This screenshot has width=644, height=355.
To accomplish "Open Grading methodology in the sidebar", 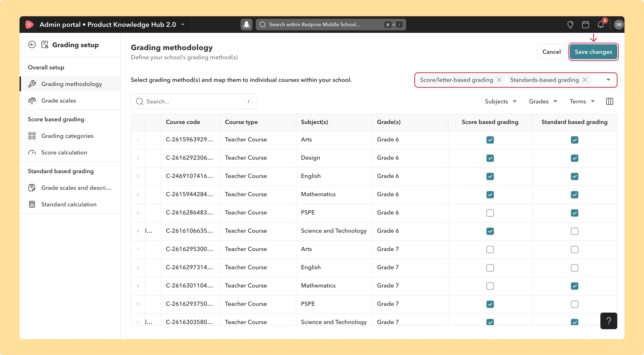I will [70, 84].
